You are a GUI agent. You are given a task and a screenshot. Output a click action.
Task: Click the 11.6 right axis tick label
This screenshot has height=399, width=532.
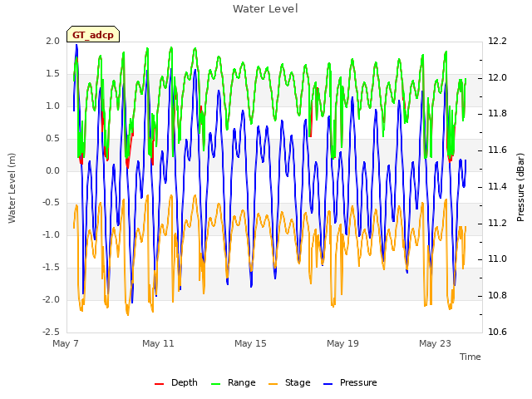(497, 150)
